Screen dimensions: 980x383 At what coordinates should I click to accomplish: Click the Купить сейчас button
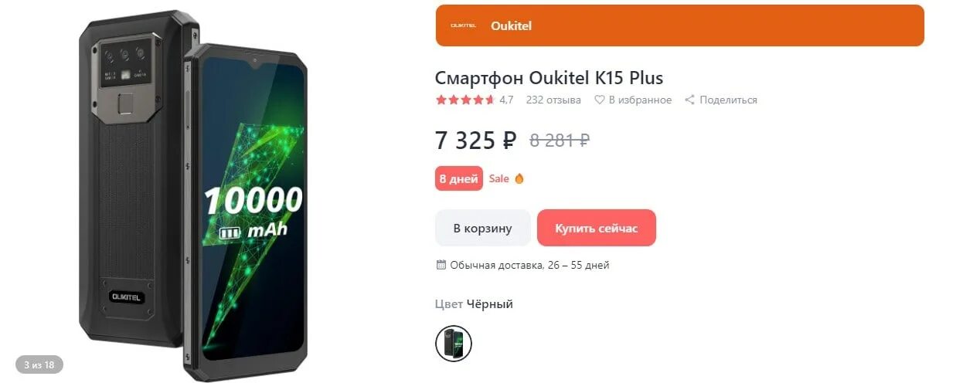point(597,228)
